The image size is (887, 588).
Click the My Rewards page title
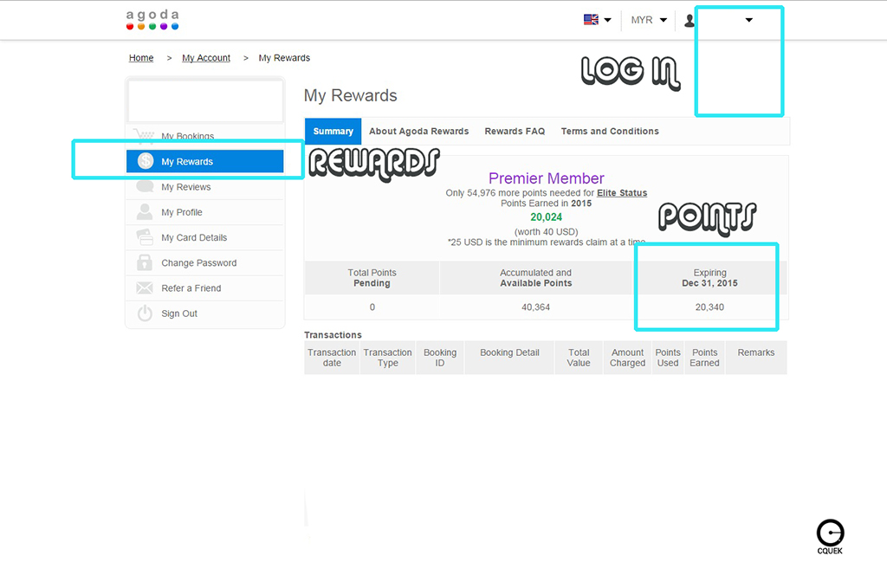tap(350, 95)
